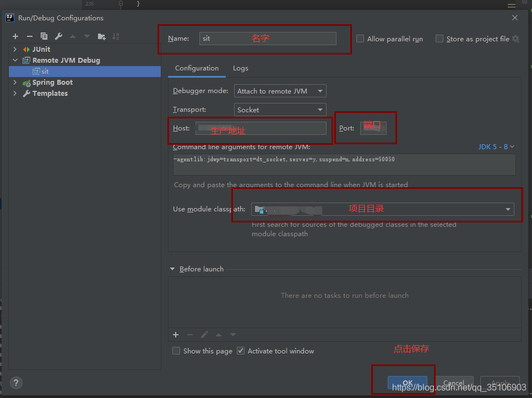Move Before launch task up

[x=219, y=335]
